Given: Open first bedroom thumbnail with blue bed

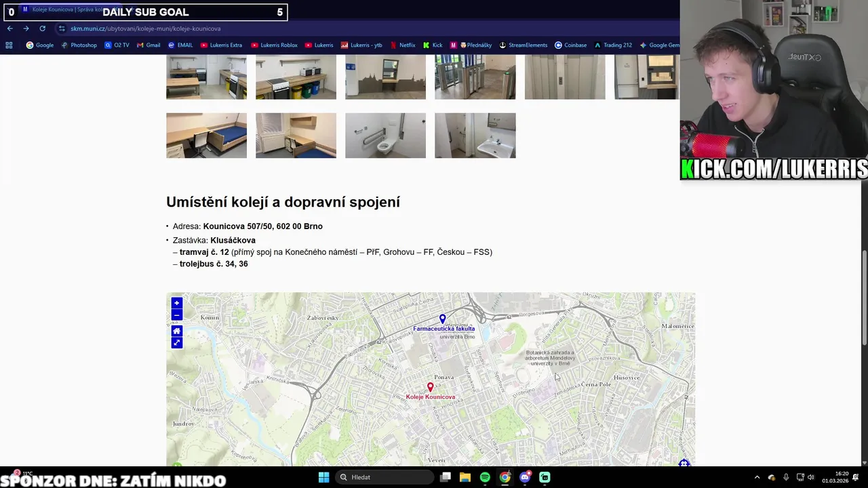Looking at the screenshot, I should (206, 136).
